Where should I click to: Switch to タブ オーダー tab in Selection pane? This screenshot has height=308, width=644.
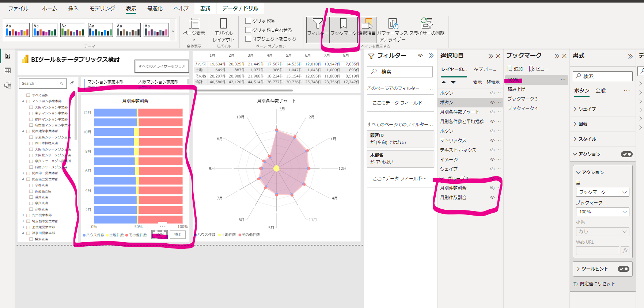point(485,69)
